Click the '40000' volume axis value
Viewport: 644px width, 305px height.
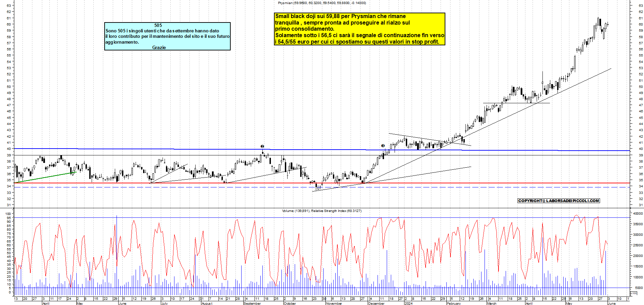click(x=638, y=214)
